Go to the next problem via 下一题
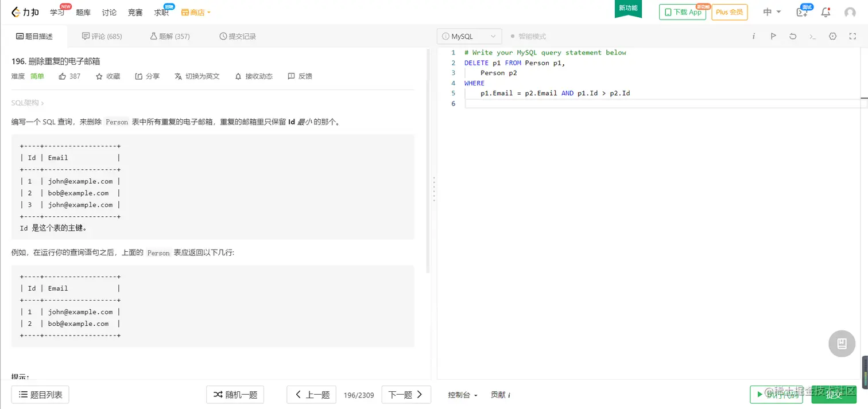The height and width of the screenshot is (409, 868). (x=406, y=395)
